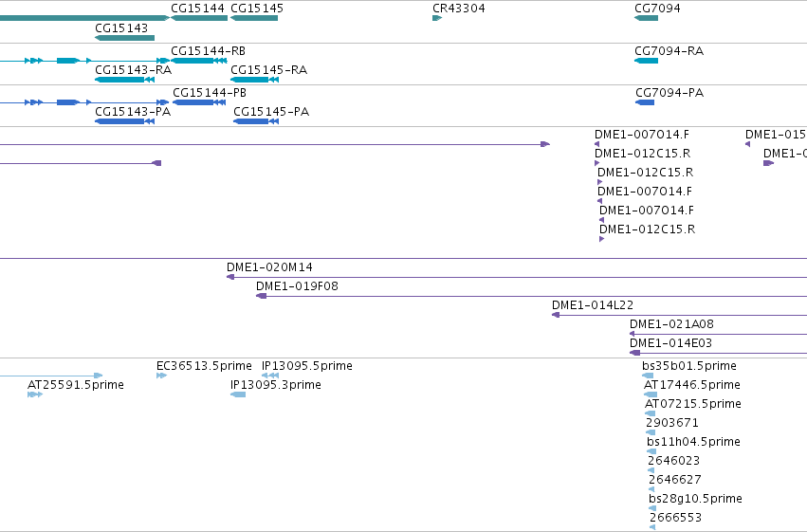Image resolution: width=807 pixels, height=532 pixels.
Task: Open BAC clone DME1-014E03
Action: [719, 353]
